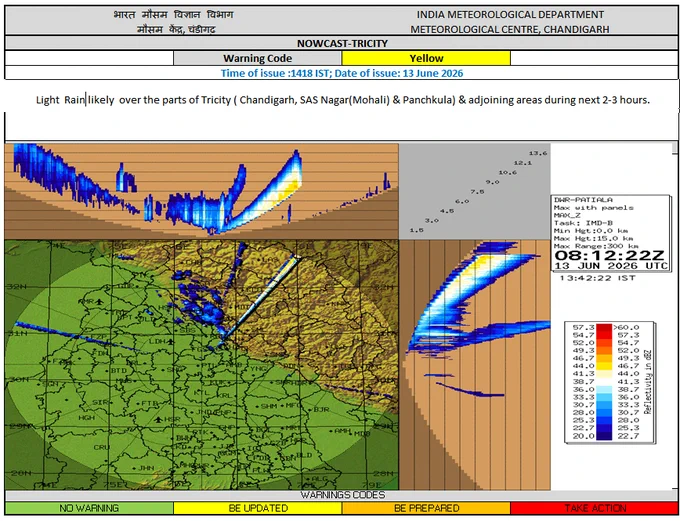Click the BJR station label on map

[x=321, y=409]
